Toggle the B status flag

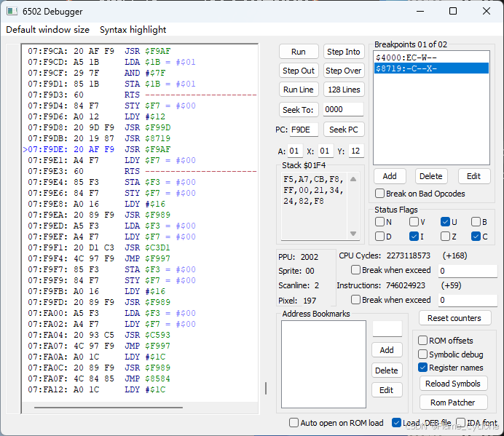(476, 222)
